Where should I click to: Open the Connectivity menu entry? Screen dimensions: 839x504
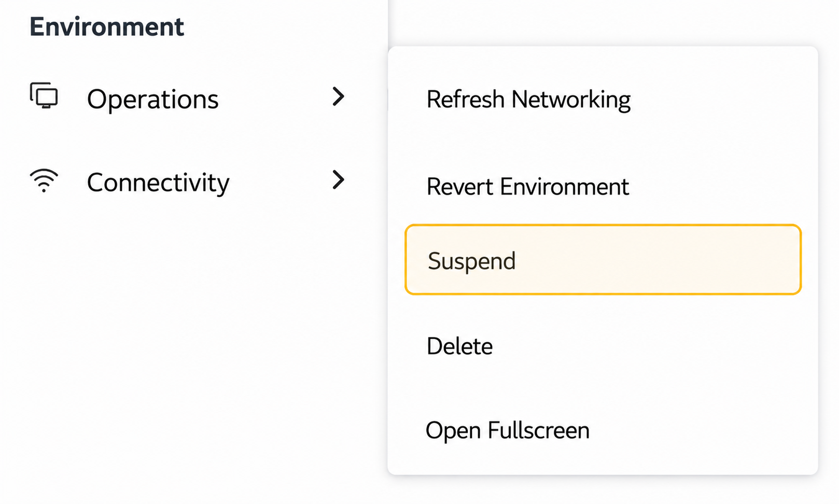point(188,181)
